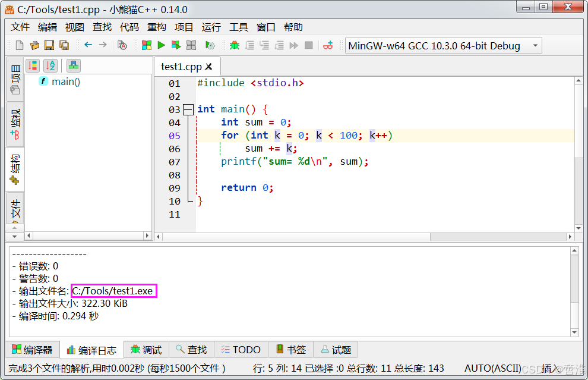Screen dimensions: 588x380
Task: Open the 工具 menu
Action: click(x=239, y=27)
